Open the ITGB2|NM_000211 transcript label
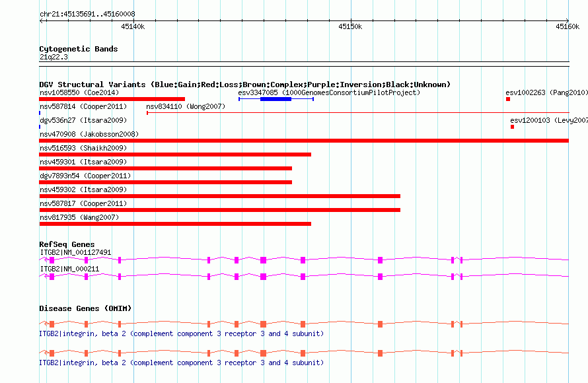This screenshot has height=383, width=588. click(69, 269)
